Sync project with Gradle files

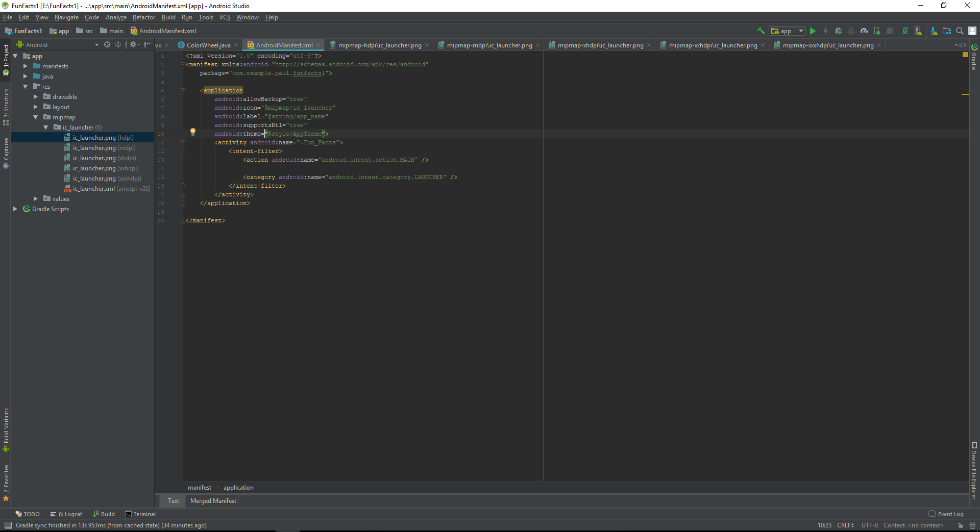(x=905, y=31)
